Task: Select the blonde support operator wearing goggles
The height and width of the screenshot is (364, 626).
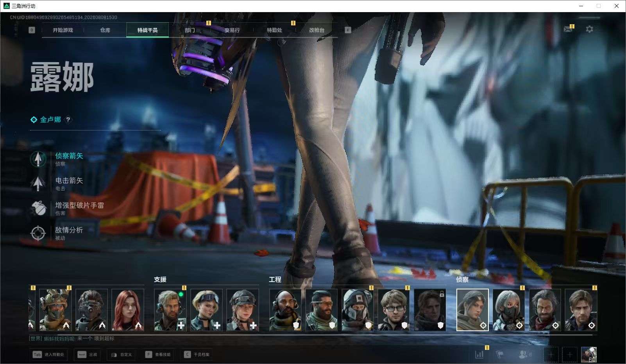Action: 206,310
